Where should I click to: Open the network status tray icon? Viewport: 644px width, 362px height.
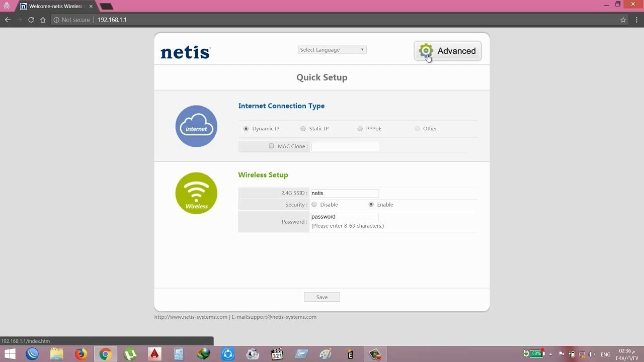pyautogui.click(x=582, y=354)
